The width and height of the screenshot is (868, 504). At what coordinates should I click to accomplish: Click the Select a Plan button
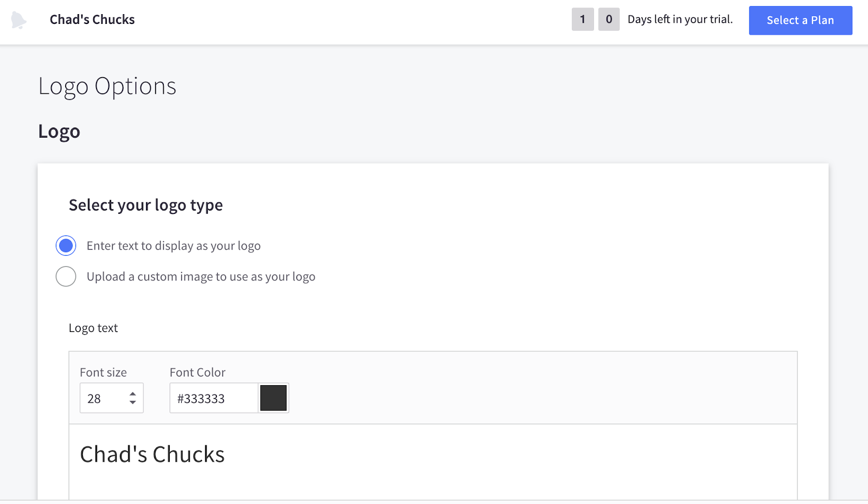800,21
